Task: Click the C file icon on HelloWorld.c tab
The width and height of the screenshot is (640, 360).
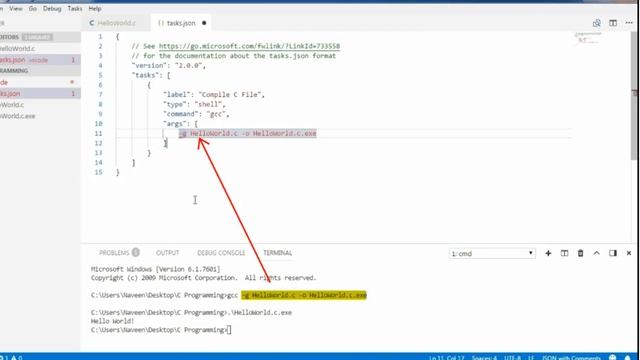Action: tap(92, 23)
